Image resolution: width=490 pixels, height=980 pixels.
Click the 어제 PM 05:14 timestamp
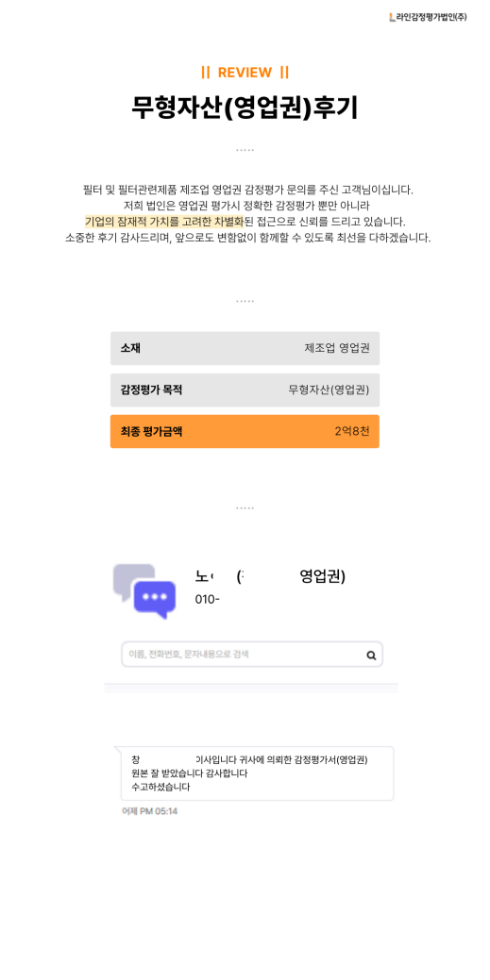149,811
